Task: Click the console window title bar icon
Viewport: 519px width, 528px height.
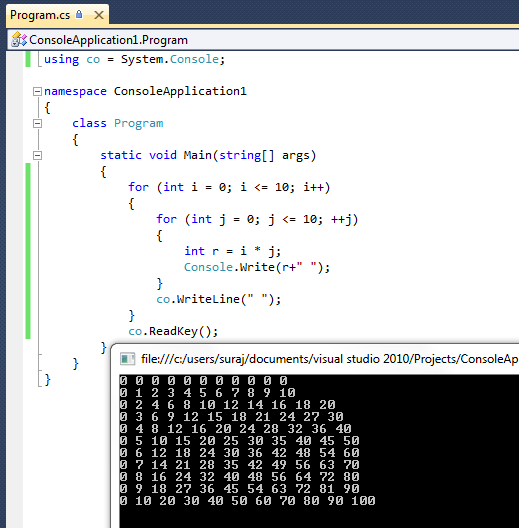Action: 128,359
